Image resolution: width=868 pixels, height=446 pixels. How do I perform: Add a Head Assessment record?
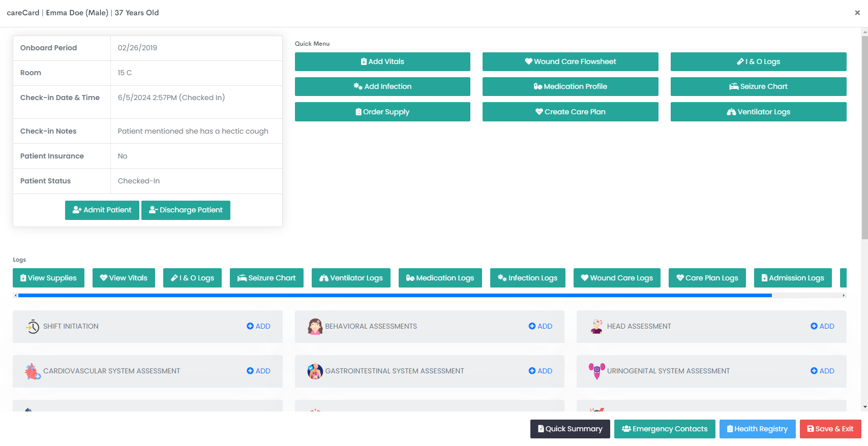tap(822, 327)
